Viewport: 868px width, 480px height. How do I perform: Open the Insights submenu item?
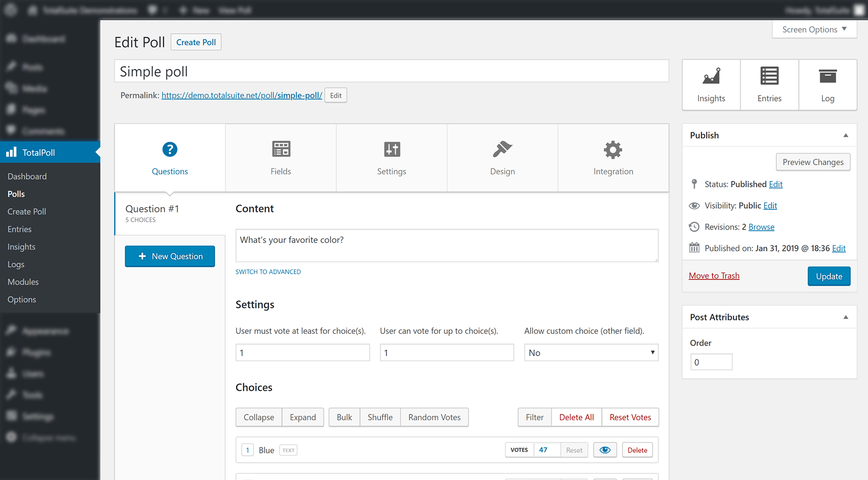(21, 247)
